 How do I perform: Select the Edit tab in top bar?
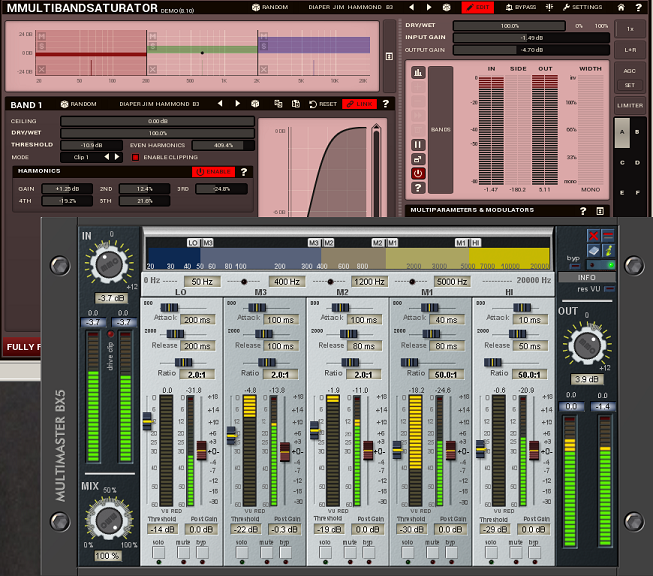click(482, 7)
